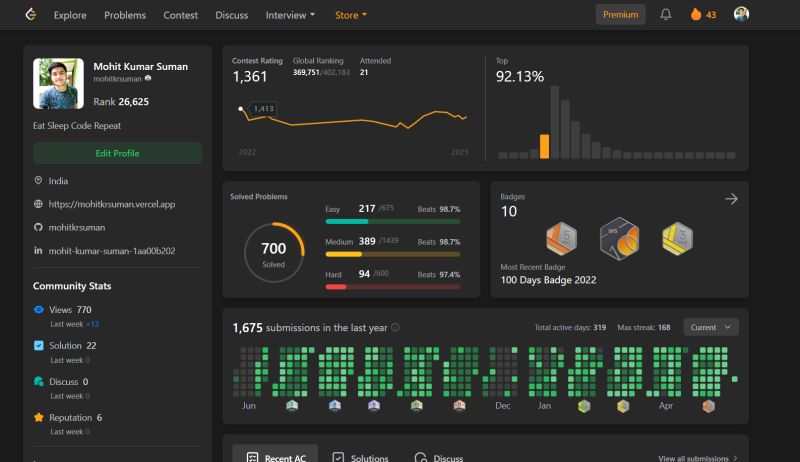Open the mohitkrsuman.vercel.app website link
This screenshot has height=462, width=800.
click(112, 204)
